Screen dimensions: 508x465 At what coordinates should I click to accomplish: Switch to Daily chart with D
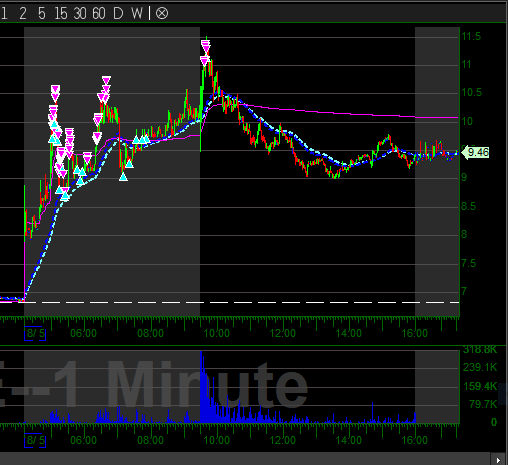click(118, 14)
